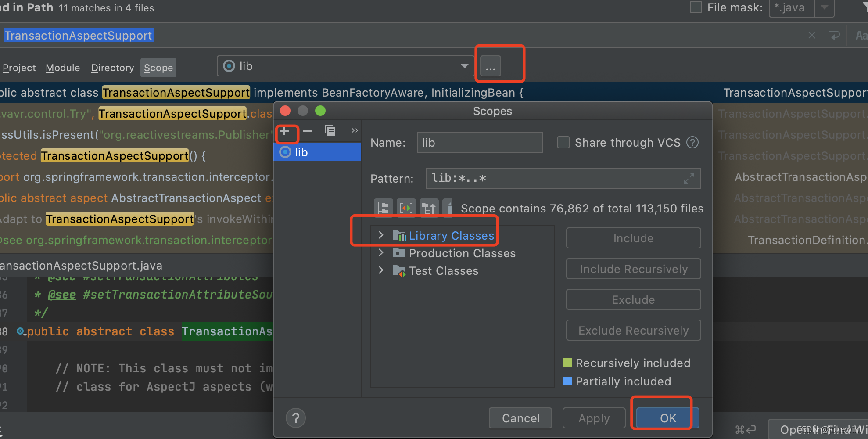
Task: Click red close button of Scopes window
Action: (285, 111)
